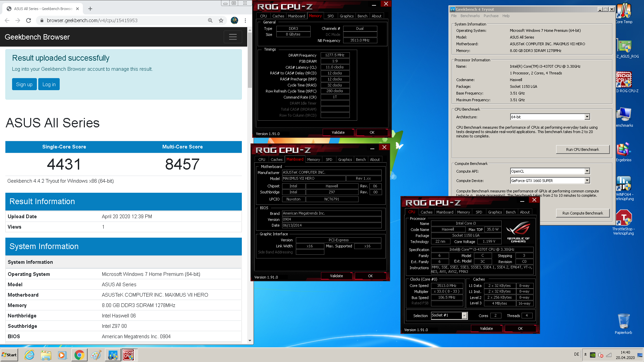Open the Selection Socket #1 dropdown

[x=449, y=315]
